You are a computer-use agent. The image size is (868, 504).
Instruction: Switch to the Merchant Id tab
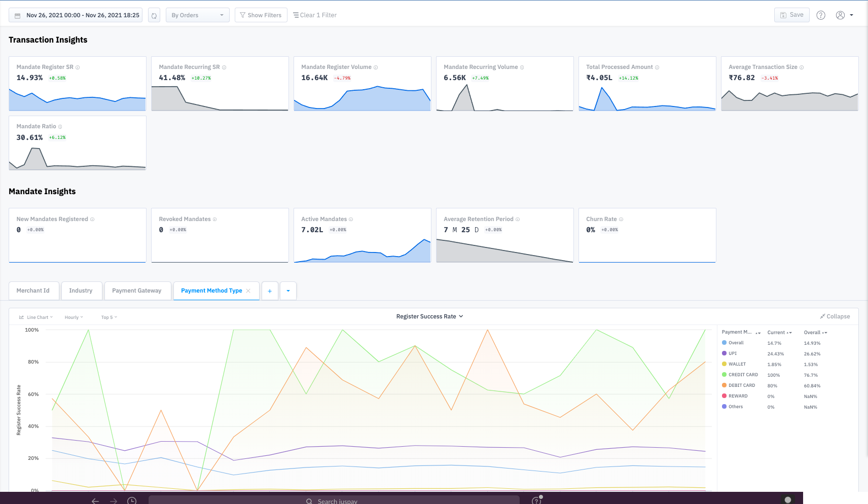click(x=33, y=291)
